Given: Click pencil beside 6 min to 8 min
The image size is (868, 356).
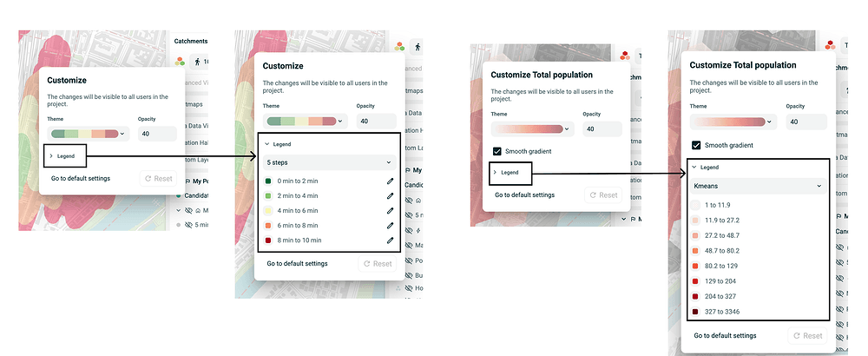Looking at the screenshot, I should pos(391,225).
